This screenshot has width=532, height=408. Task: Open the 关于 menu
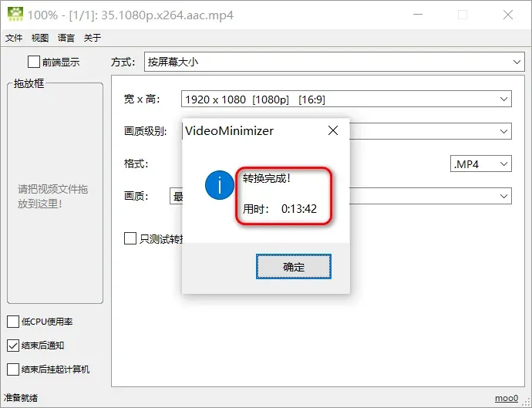(x=93, y=38)
